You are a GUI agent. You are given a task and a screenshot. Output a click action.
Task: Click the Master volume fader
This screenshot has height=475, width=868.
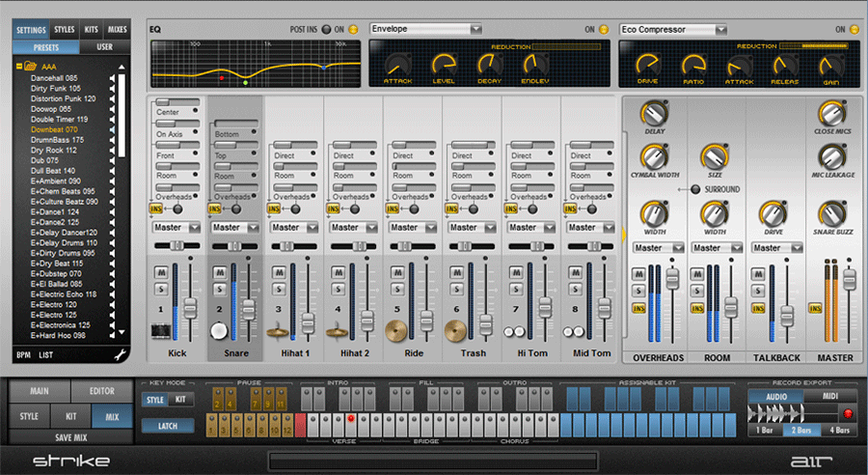click(x=849, y=280)
